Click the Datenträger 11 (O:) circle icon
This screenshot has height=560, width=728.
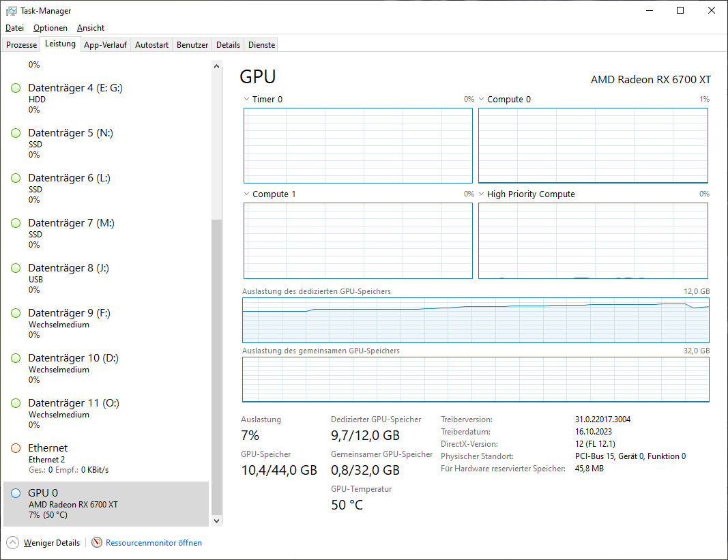(x=16, y=403)
